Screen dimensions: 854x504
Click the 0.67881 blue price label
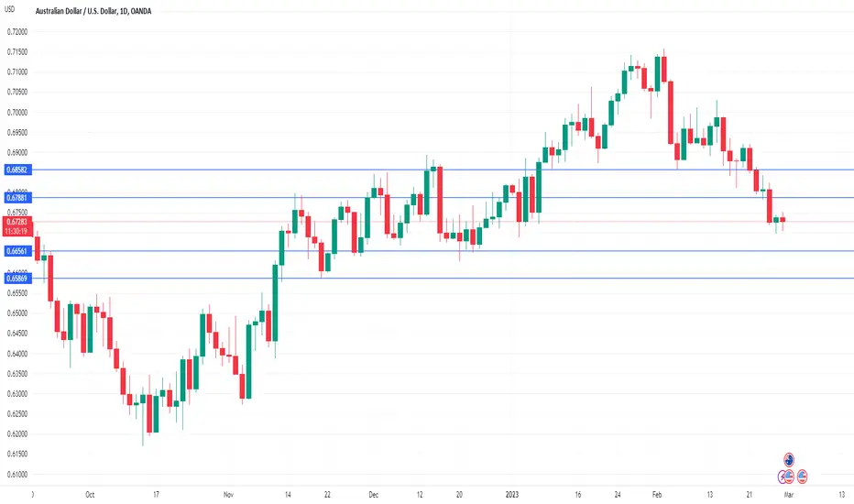tap(16, 198)
